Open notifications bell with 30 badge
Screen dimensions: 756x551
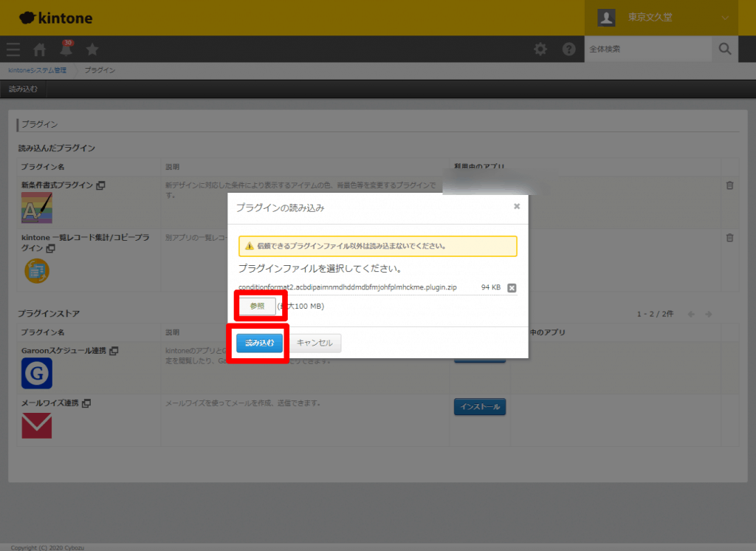[x=66, y=49]
